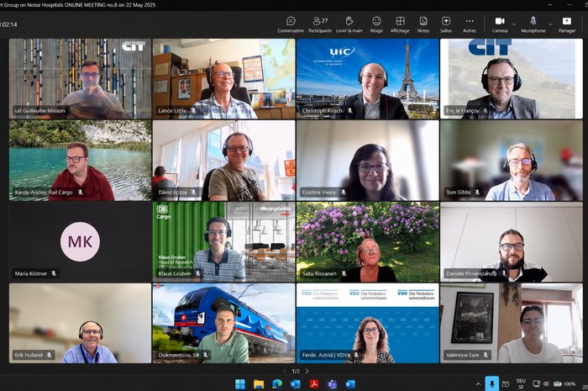Open Salles breakout rooms
This screenshot has width=588, height=391.
(446, 24)
